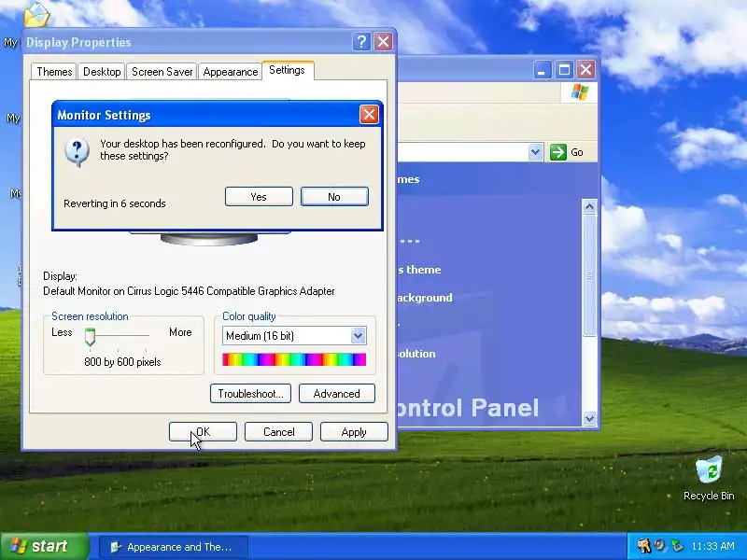Confirm Yes in Monitor Settings dialog
The width and height of the screenshot is (747, 560).
(259, 197)
